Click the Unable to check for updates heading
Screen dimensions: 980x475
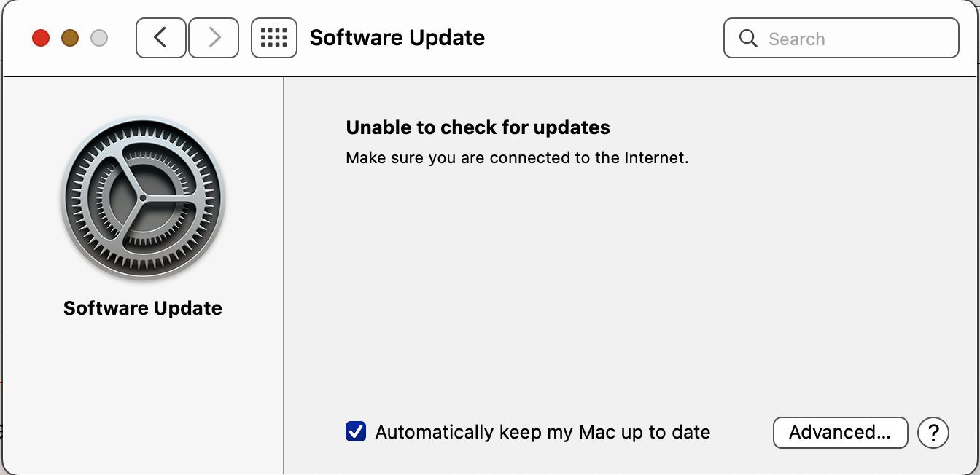pyautogui.click(x=478, y=127)
